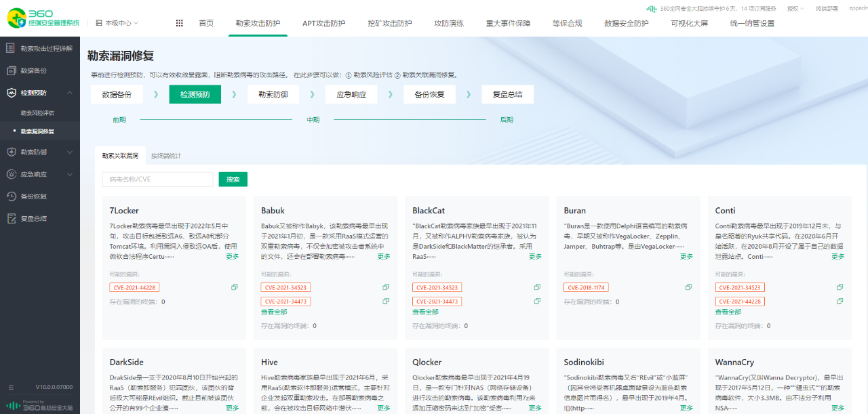Click the 本级中心 server icon
This screenshot has width=868, height=414.
[x=99, y=23]
